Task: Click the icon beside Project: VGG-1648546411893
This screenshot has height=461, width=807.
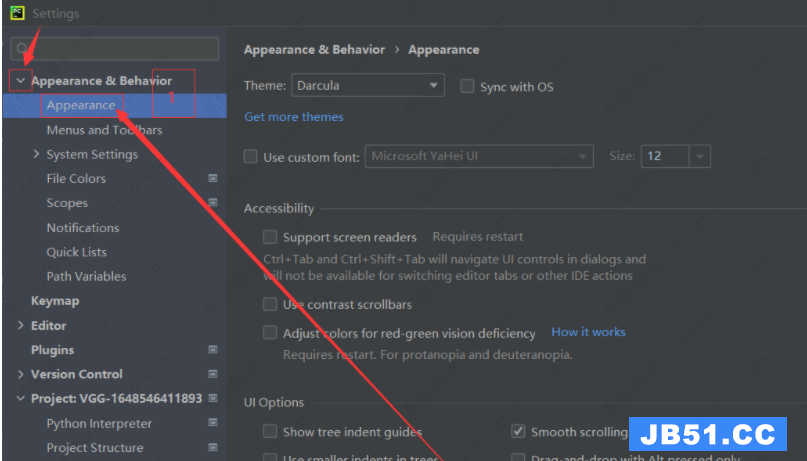Action: 212,399
